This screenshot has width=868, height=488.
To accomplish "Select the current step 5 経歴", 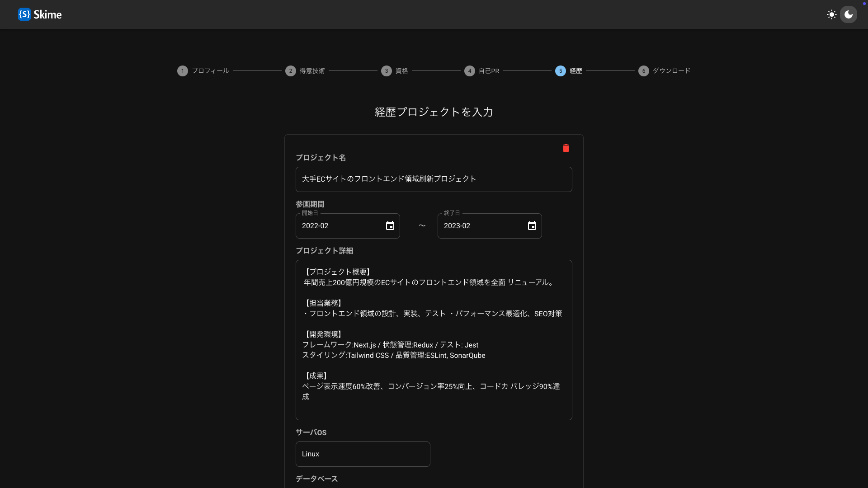I will [575, 71].
